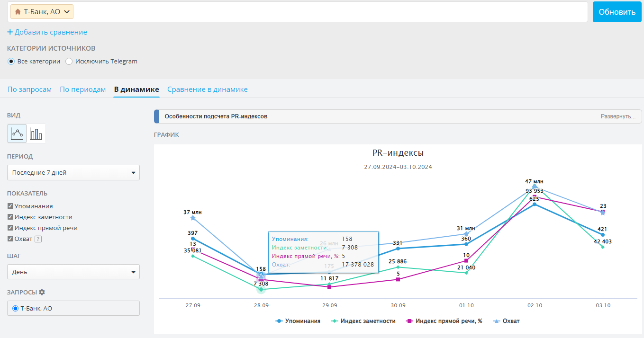Open the Т-Банк, АО tag dropdown arrow
Screen dimensions: 644x338
[66, 12]
